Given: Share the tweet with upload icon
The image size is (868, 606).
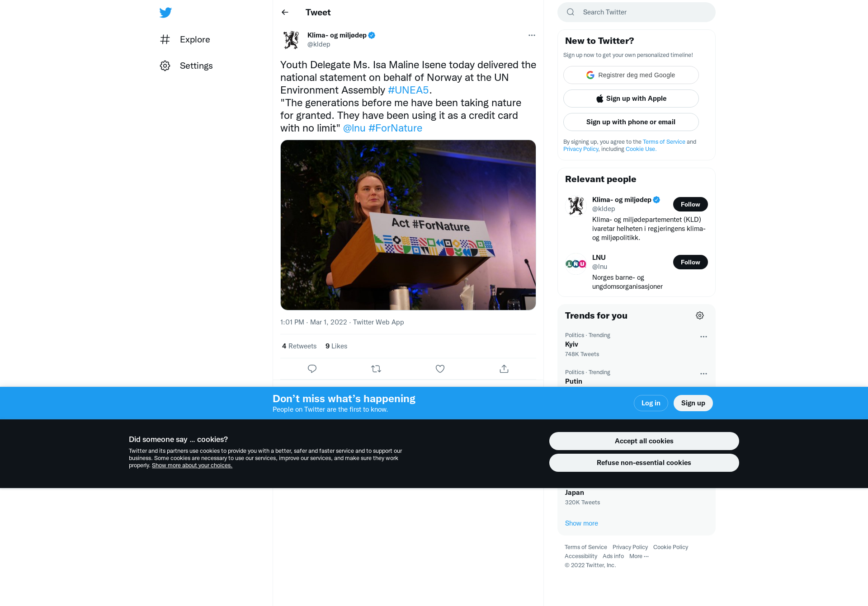Looking at the screenshot, I should (x=504, y=369).
